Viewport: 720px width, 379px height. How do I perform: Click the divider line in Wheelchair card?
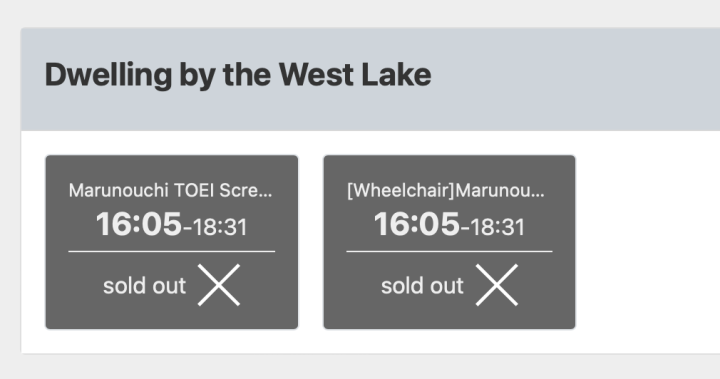(450, 251)
